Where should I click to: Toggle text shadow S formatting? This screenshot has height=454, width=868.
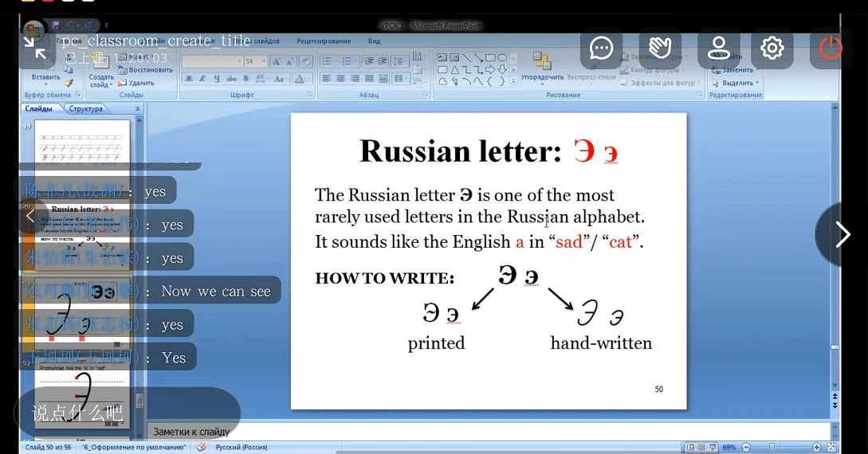[x=245, y=79]
